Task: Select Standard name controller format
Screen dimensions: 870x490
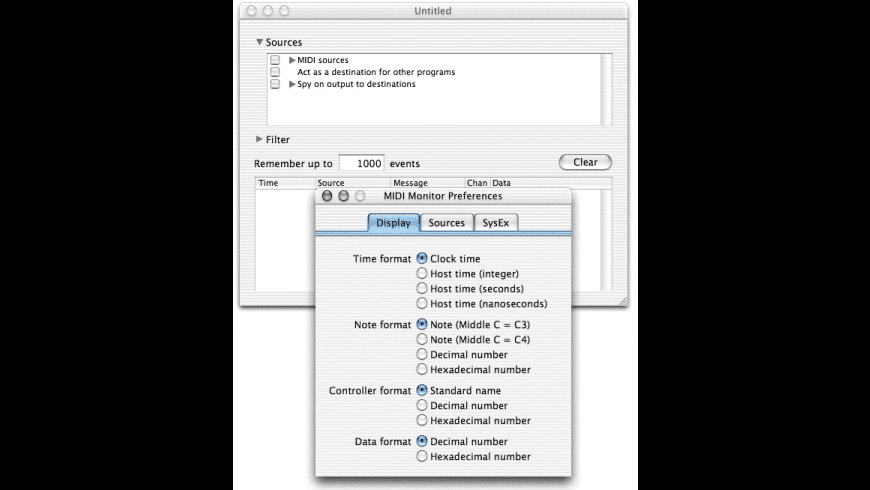Action: [x=422, y=390]
